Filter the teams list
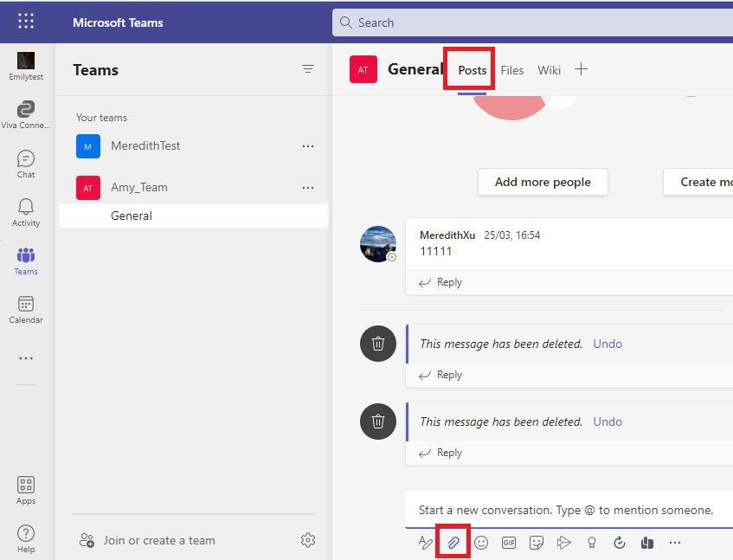This screenshot has height=560, width=733. tap(307, 69)
